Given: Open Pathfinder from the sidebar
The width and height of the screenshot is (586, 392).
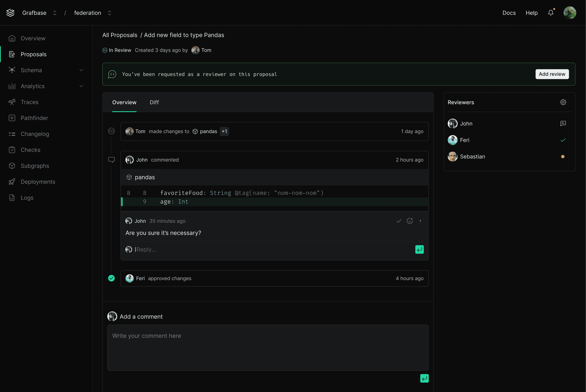Looking at the screenshot, I should 34,118.
